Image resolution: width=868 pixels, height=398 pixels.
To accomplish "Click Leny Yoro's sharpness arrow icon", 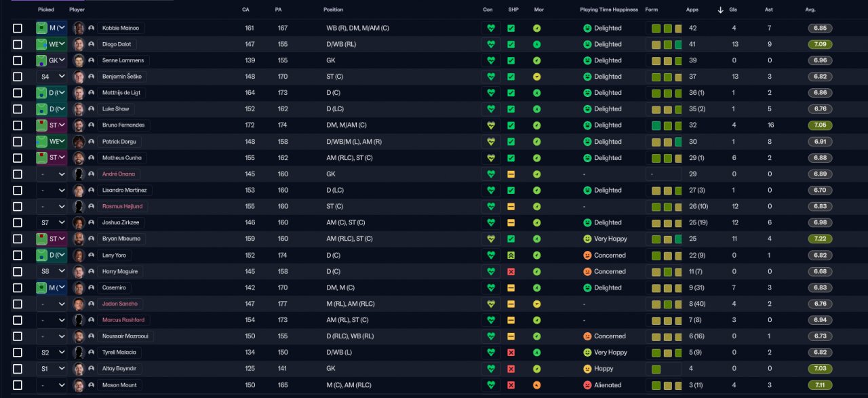I will pos(511,256).
